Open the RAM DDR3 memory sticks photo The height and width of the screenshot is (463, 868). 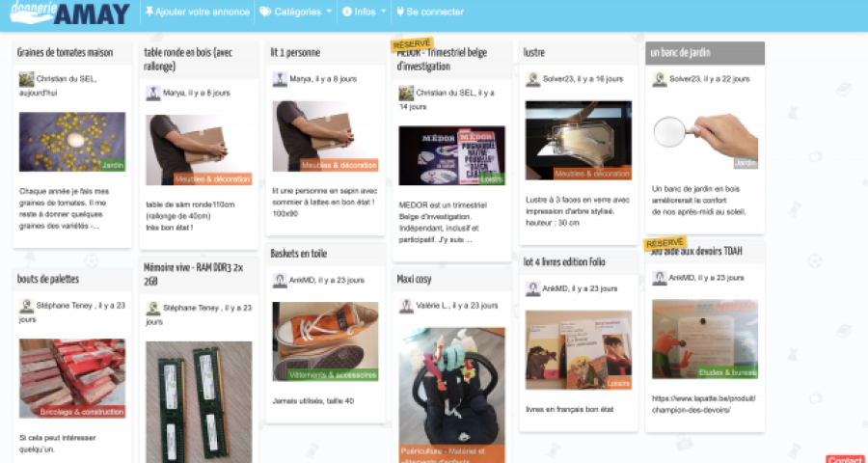pos(199,401)
